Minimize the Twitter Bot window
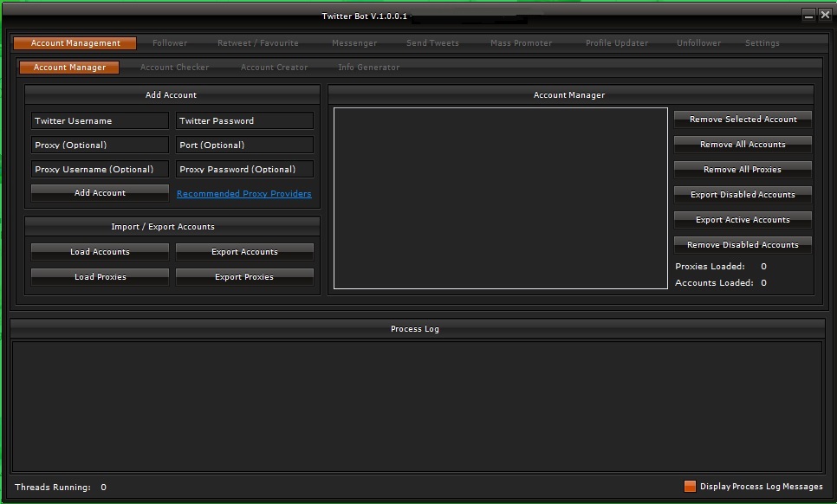837x504 pixels. click(x=808, y=15)
